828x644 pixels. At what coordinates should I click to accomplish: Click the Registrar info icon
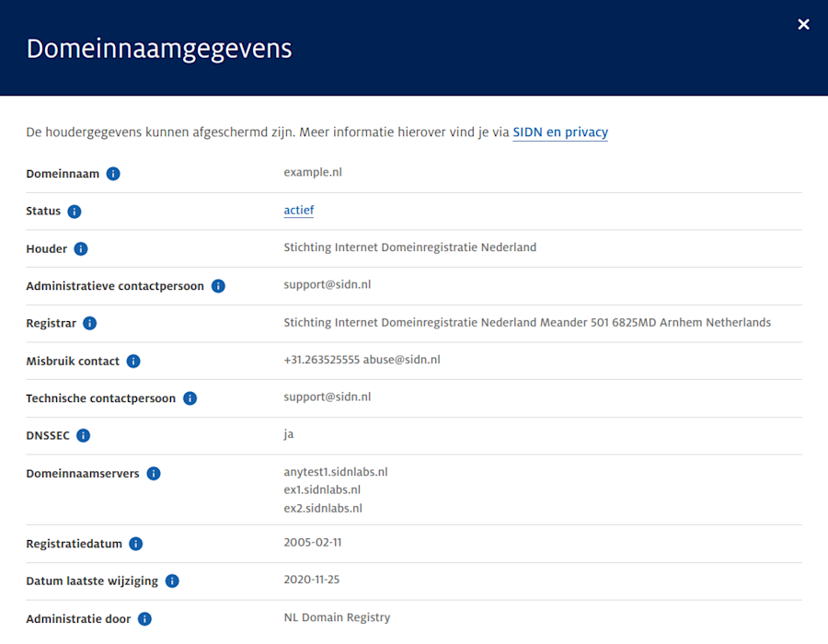click(x=90, y=323)
